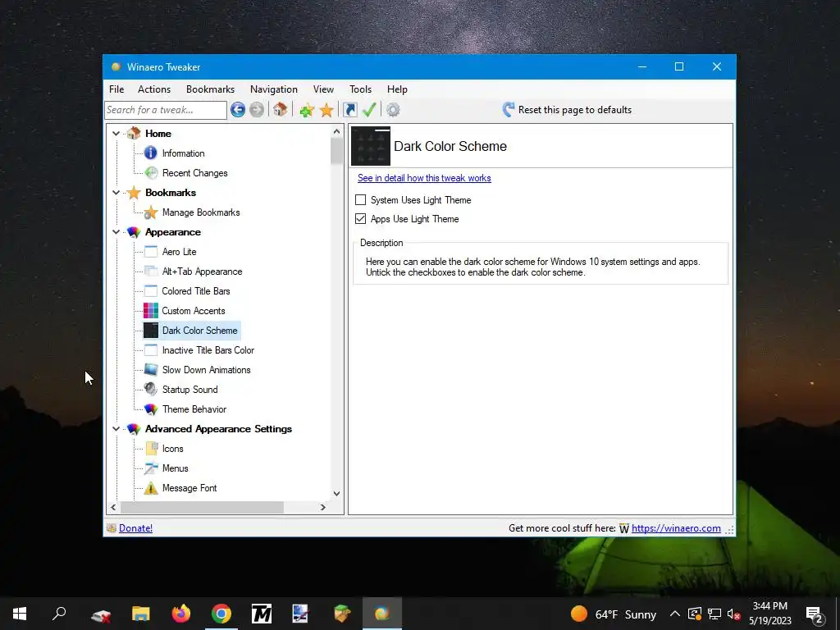Click the Startup Sound speaker icon
840x630 pixels.
click(x=151, y=390)
